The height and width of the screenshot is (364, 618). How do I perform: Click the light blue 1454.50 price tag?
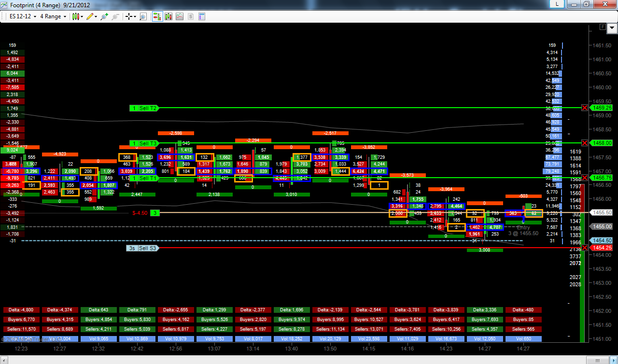click(601, 240)
